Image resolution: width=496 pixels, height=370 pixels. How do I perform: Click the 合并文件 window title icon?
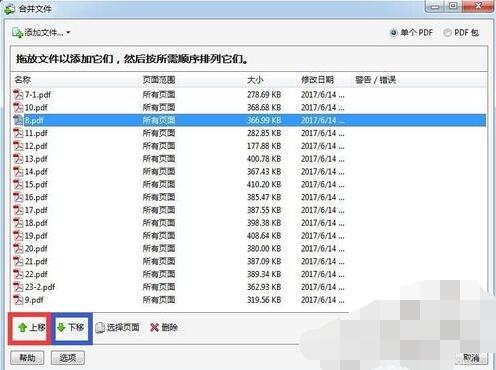9,9
